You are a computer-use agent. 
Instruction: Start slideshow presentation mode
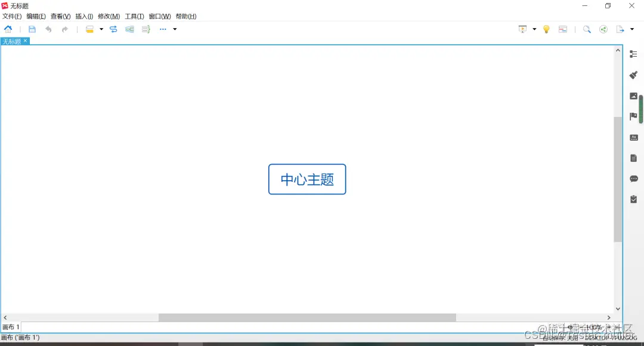click(522, 29)
